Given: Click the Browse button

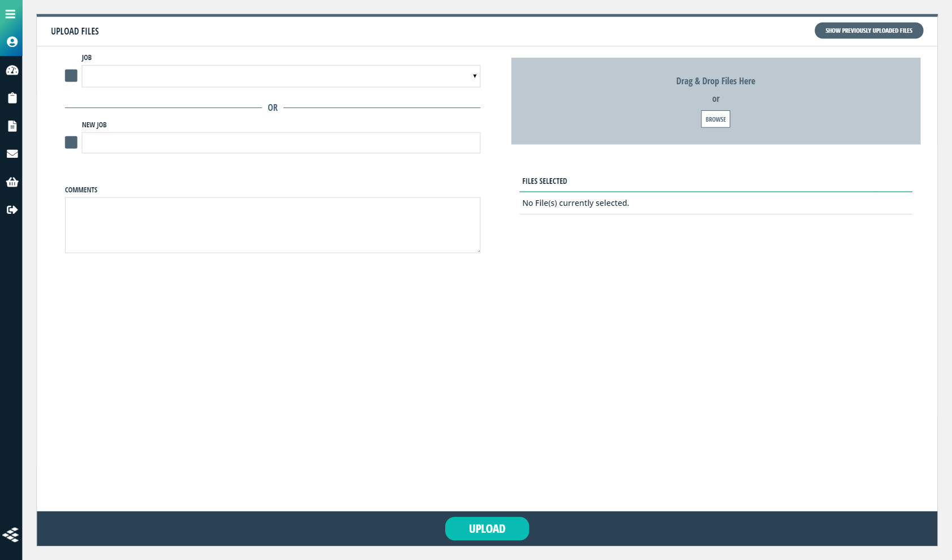Looking at the screenshot, I should click(x=716, y=119).
